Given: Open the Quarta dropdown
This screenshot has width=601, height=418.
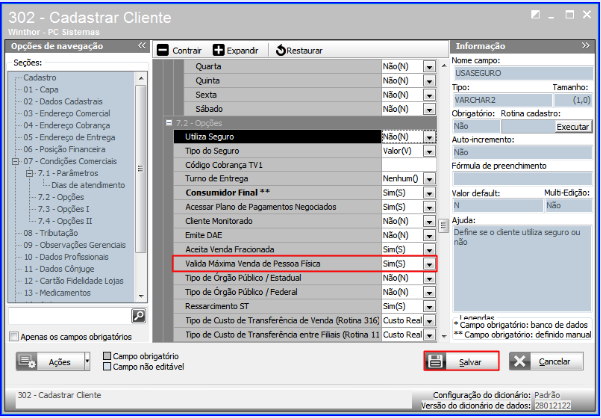Looking at the screenshot, I should [429, 67].
